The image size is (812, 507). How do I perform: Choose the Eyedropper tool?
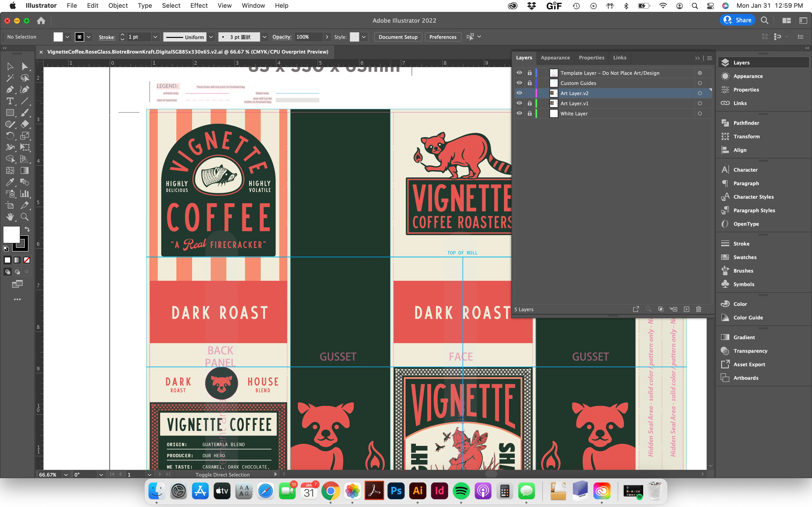pyautogui.click(x=10, y=182)
